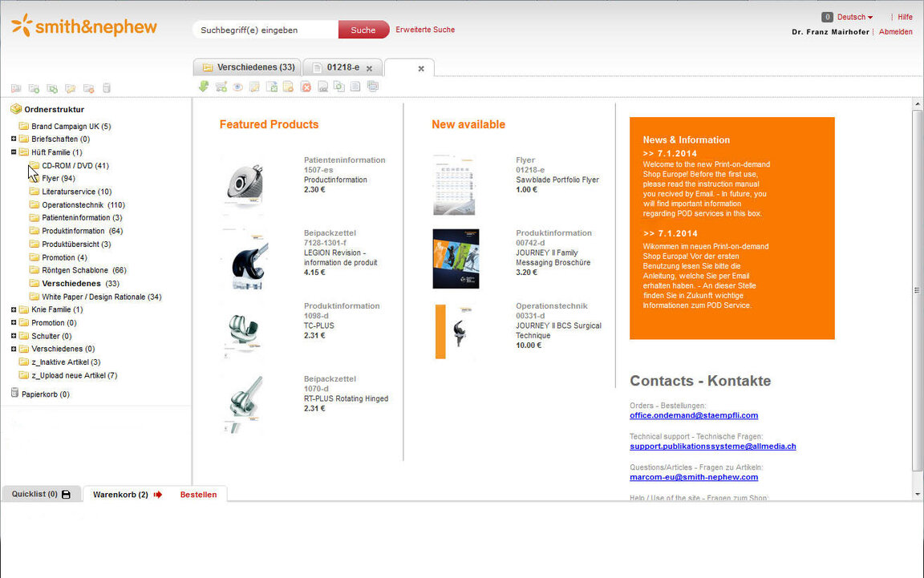Click the red X delete toolbar icon
Viewport: 924px width, 578px height.
pyautogui.click(x=306, y=87)
